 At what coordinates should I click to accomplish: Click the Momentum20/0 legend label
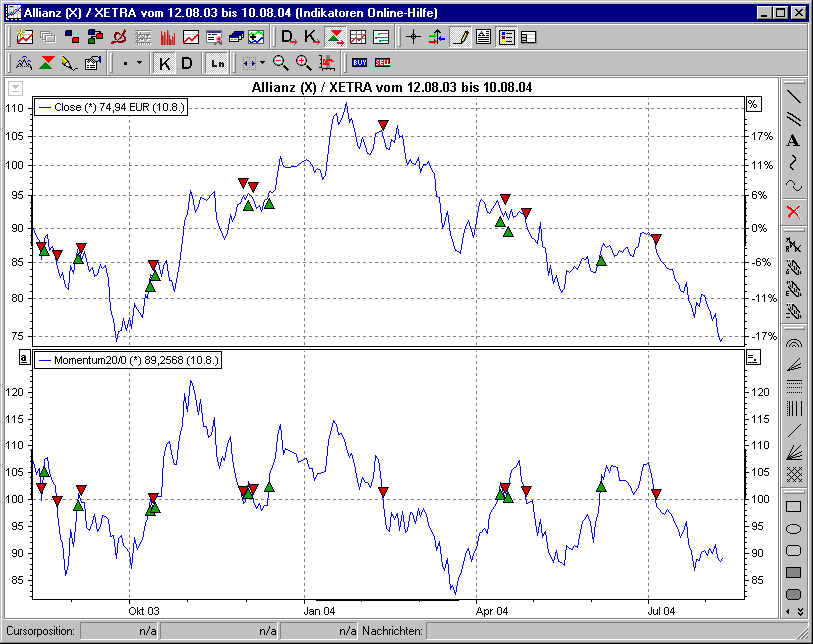tap(130, 362)
